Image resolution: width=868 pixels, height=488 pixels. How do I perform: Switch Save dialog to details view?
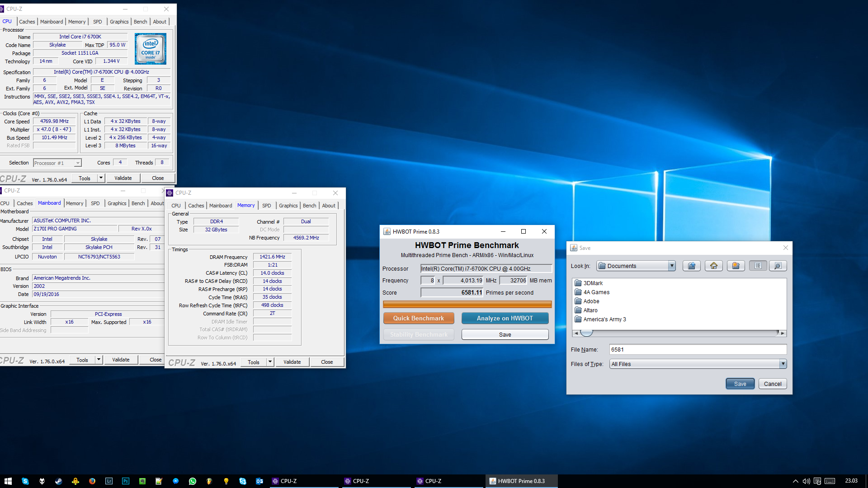pyautogui.click(x=778, y=266)
